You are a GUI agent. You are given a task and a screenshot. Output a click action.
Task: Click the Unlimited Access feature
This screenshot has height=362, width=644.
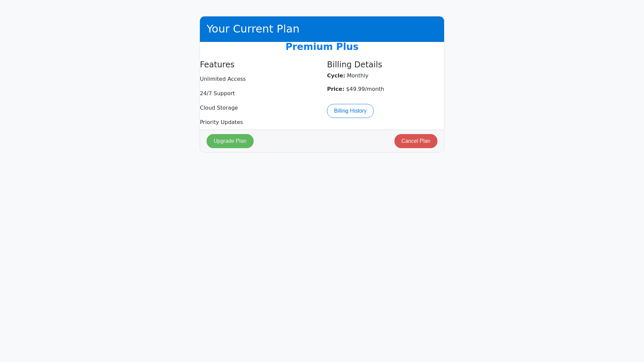223,79
